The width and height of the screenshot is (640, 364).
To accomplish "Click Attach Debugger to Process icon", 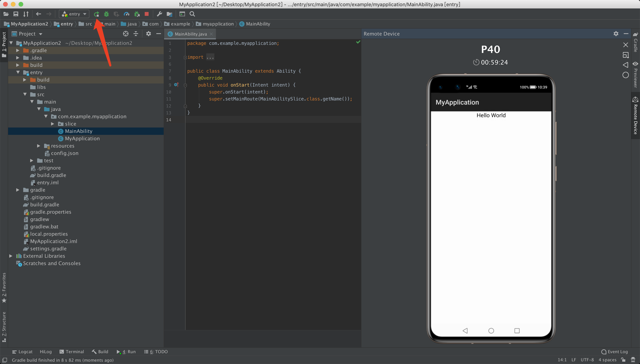I will click(x=137, y=14).
